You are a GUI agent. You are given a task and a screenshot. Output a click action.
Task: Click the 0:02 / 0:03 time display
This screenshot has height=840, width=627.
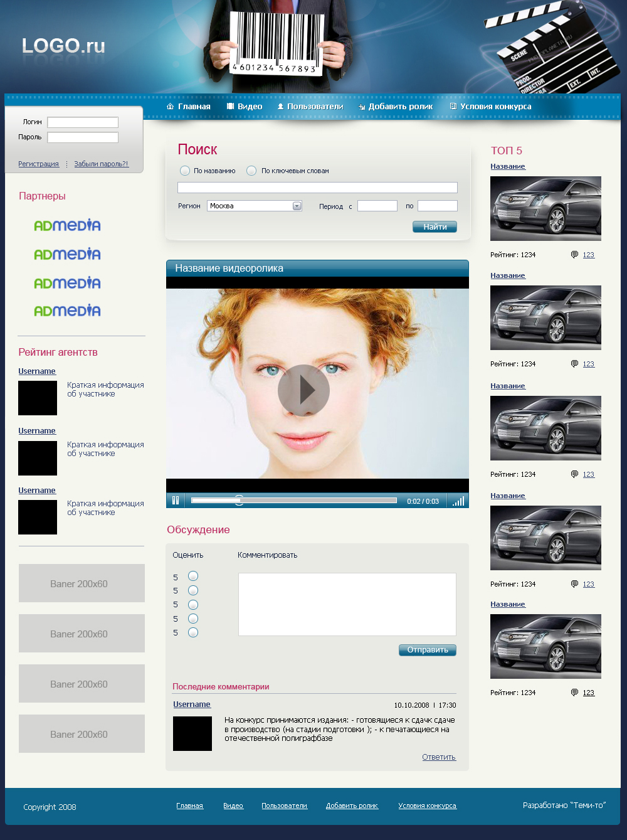coord(423,501)
